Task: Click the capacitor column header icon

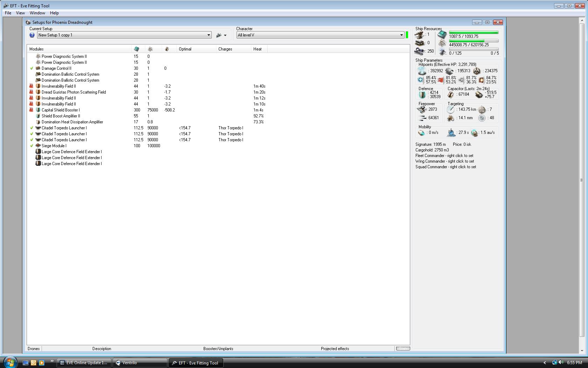Action: [167, 49]
